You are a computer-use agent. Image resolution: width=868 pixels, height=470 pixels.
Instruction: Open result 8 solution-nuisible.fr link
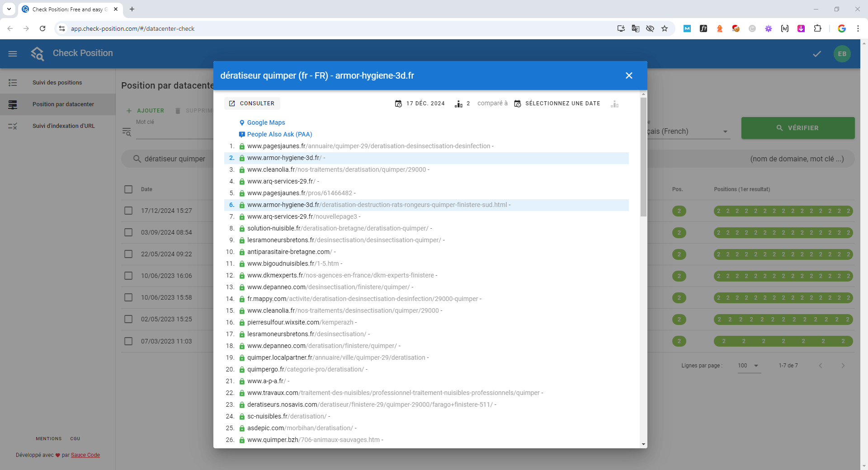tap(338, 228)
